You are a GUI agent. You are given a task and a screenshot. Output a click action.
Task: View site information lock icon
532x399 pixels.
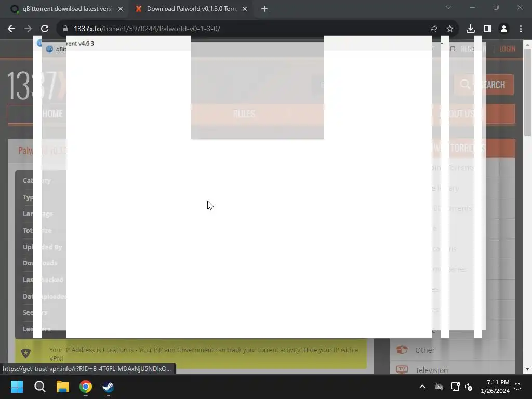65,29
